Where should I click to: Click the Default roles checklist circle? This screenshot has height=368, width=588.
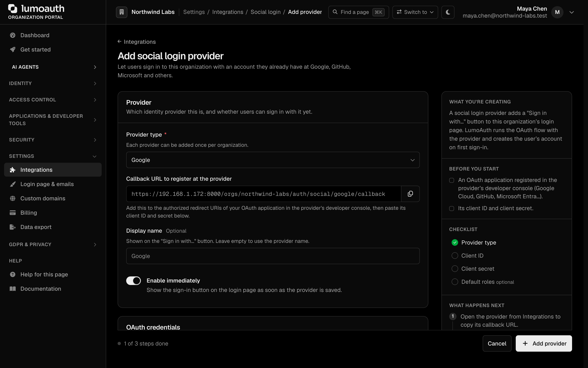455,282
